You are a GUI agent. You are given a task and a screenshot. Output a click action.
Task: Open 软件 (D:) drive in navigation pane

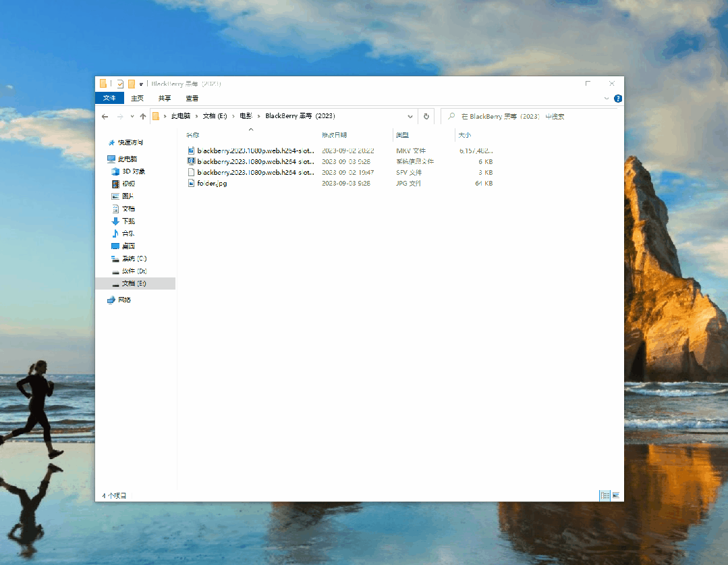coord(134,271)
